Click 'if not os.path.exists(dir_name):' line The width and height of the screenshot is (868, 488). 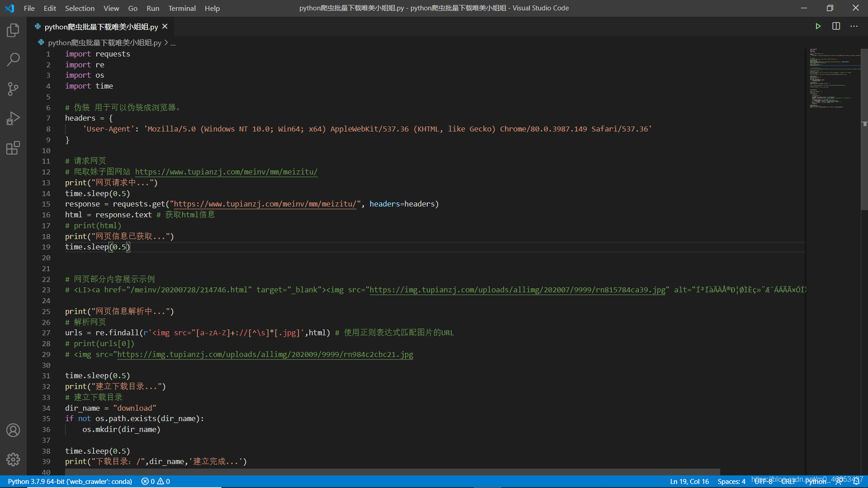tap(135, 418)
